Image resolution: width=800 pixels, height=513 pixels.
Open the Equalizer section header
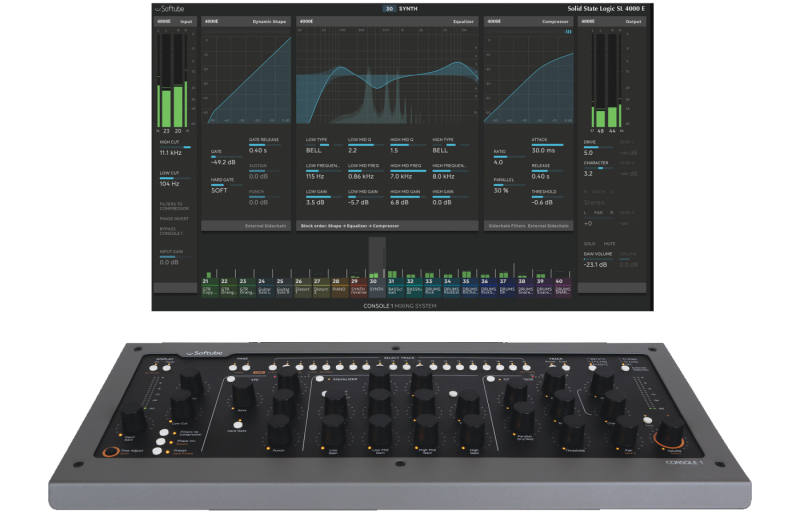[387, 21]
